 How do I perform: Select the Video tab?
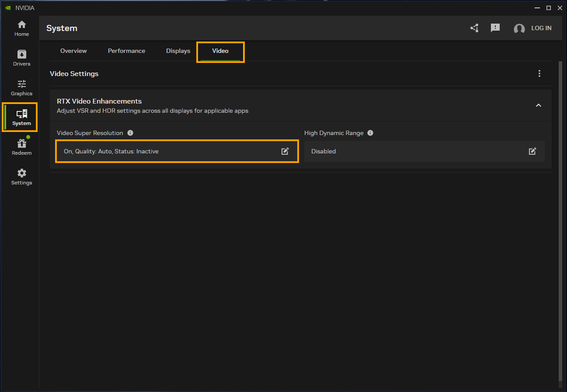[220, 51]
